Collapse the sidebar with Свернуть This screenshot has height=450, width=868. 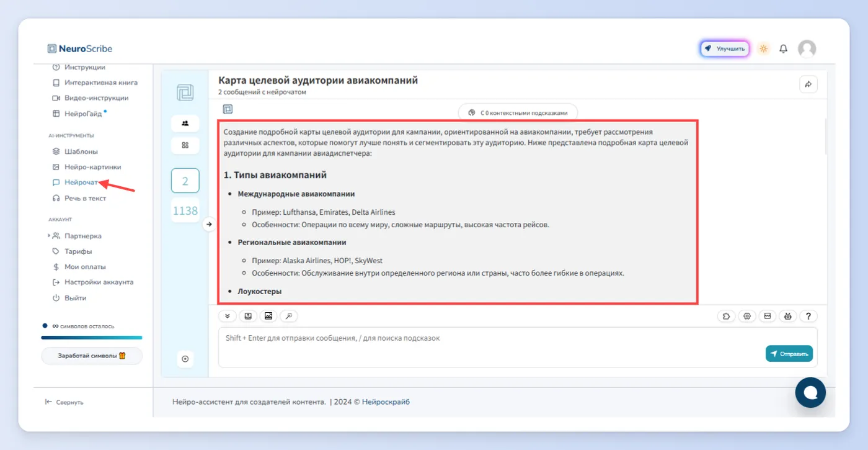point(64,402)
